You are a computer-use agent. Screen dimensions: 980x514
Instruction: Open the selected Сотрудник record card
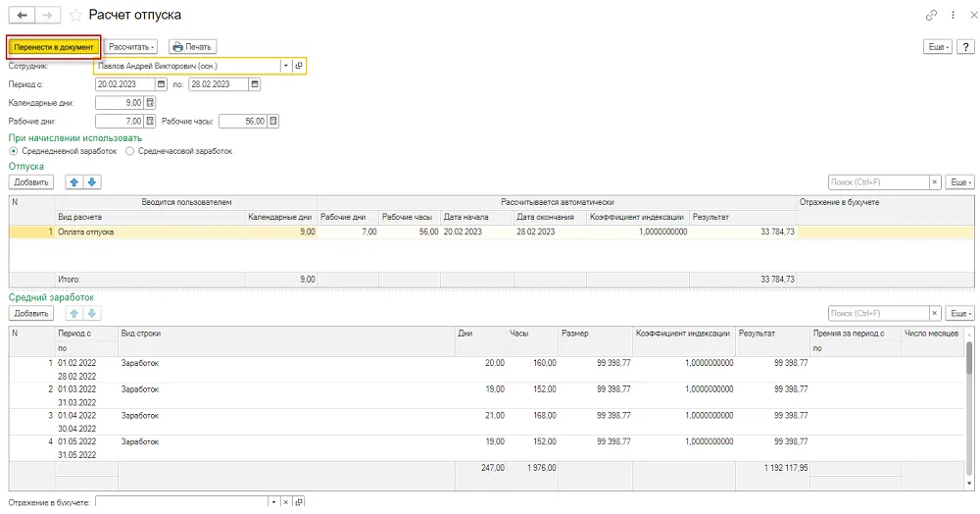(x=299, y=66)
